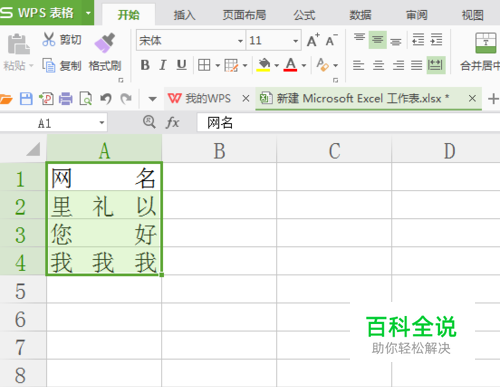Expand quick access toolbar customization arrow
Image resolution: width=500 pixels, height=387 pixels.
click(x=152, y=99)
